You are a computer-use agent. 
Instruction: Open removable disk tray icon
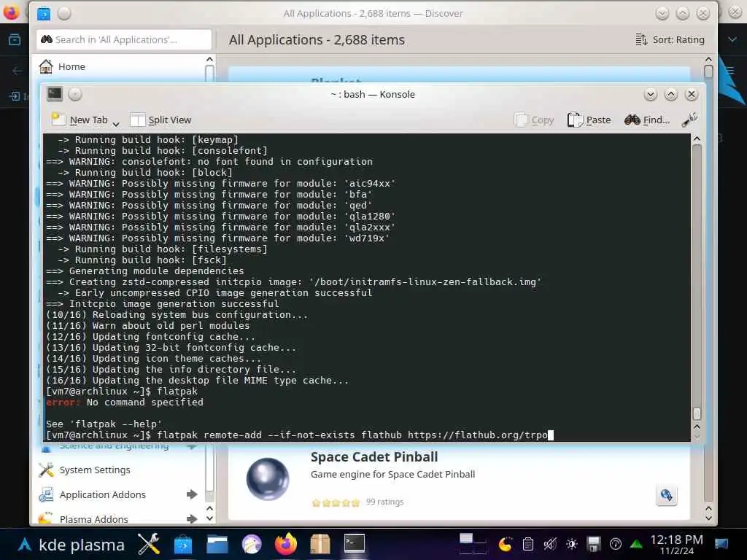594,544
